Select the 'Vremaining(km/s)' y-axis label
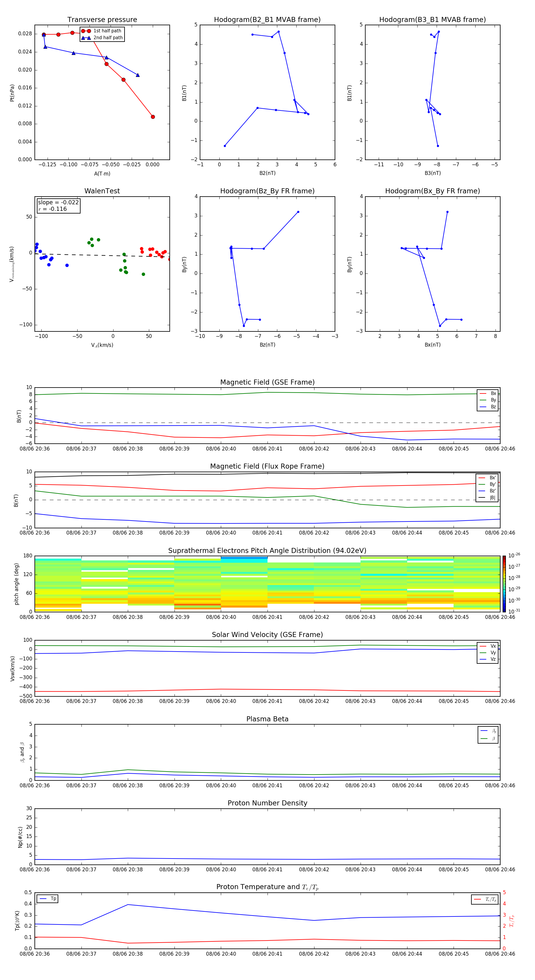 point(12,264)
